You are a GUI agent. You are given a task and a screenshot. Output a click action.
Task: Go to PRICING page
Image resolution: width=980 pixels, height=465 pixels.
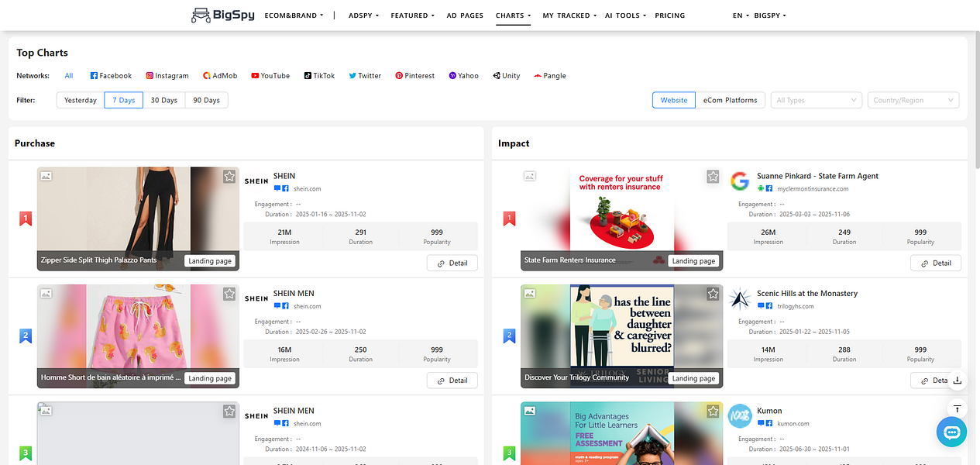[x=669, y=15]
